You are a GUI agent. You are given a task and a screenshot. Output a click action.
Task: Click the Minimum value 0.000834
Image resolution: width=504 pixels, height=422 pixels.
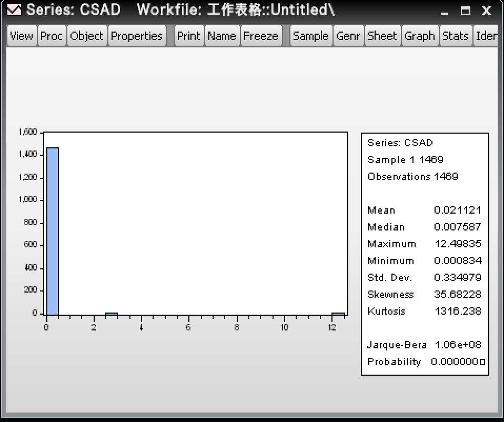pos(458,260)
